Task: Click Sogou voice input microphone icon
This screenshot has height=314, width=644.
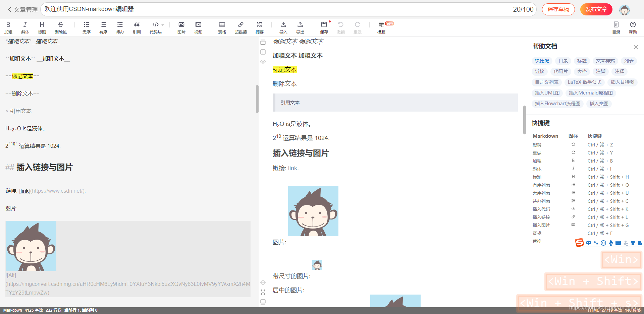Action: [611, 243]
